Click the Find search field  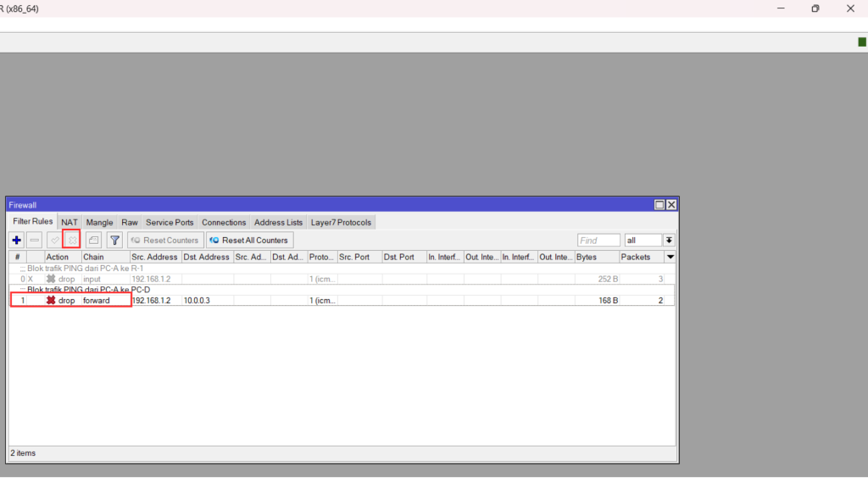pos(598,241)
